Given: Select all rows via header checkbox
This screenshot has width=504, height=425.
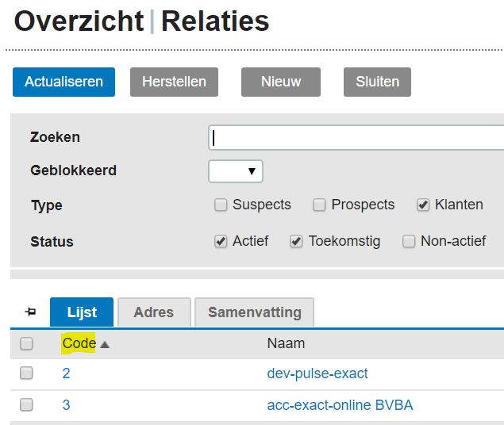Looking at the screenshot, I should (26, 344).
